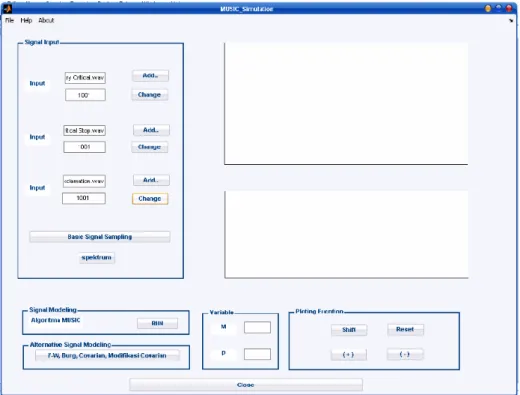Click Add button for third input
This screenshot has height=395, width=520.
coord(151,180)
